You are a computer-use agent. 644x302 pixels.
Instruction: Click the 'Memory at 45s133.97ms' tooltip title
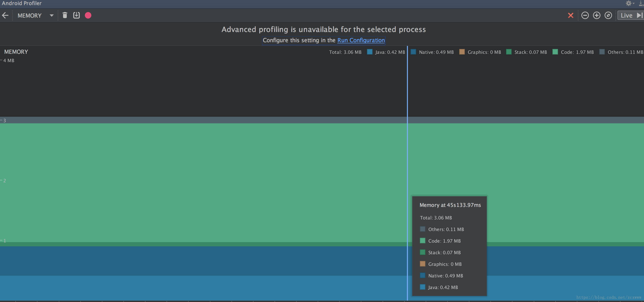(450, 205)
